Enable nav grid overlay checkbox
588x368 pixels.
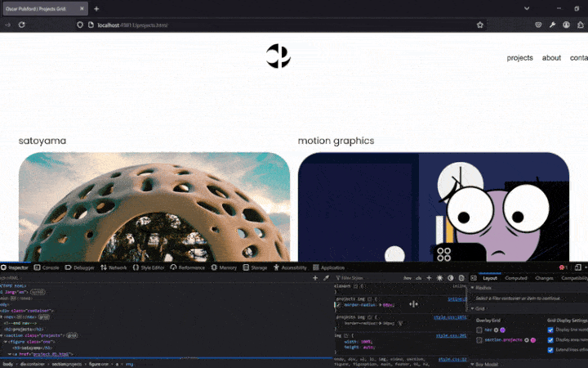479,330
